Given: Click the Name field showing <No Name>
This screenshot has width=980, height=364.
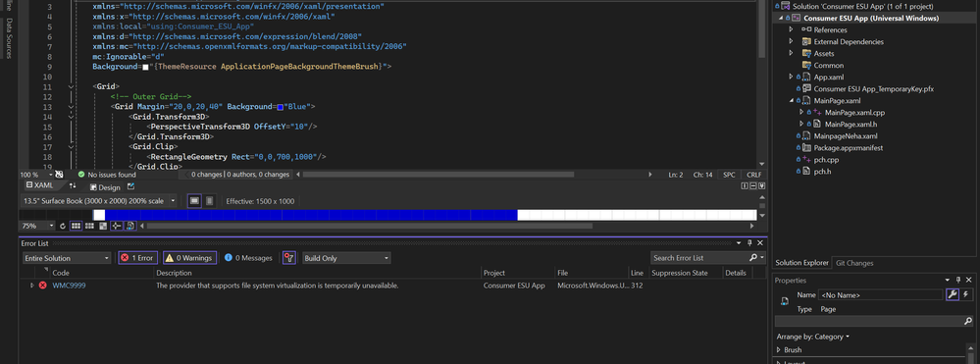Looking at the screenshot, I should (x=880, y=294).
